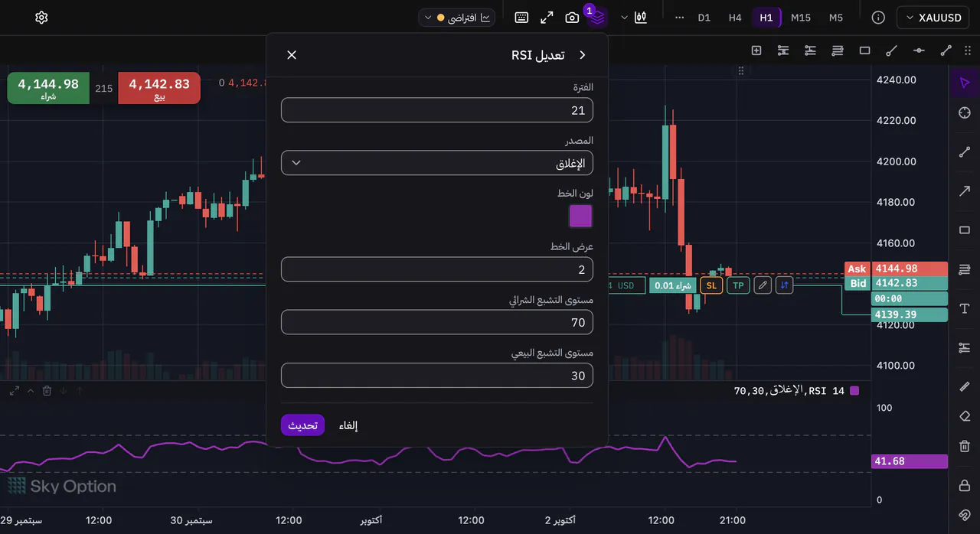
Task: Grab the drawing toolbar drag handle dots
Action: point(967,50)
